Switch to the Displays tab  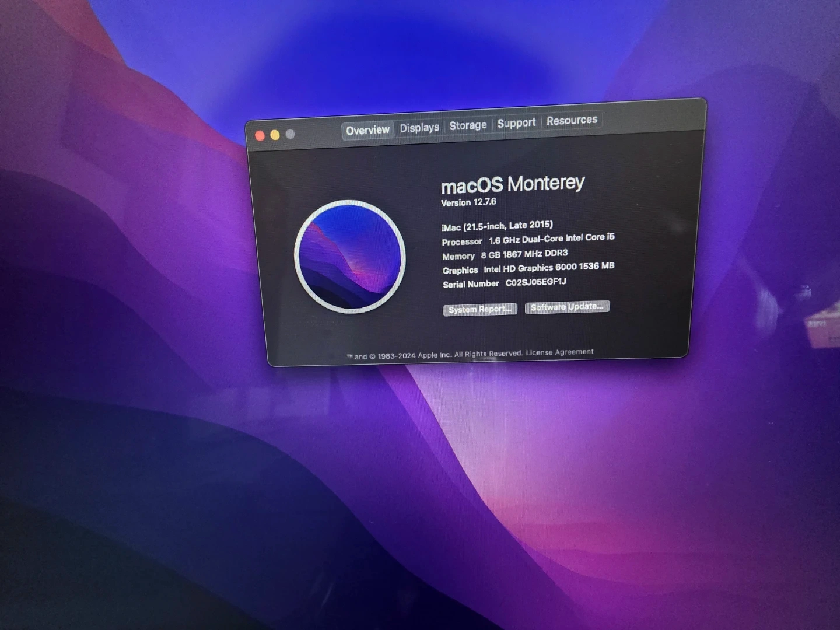(x=419, y=128)
